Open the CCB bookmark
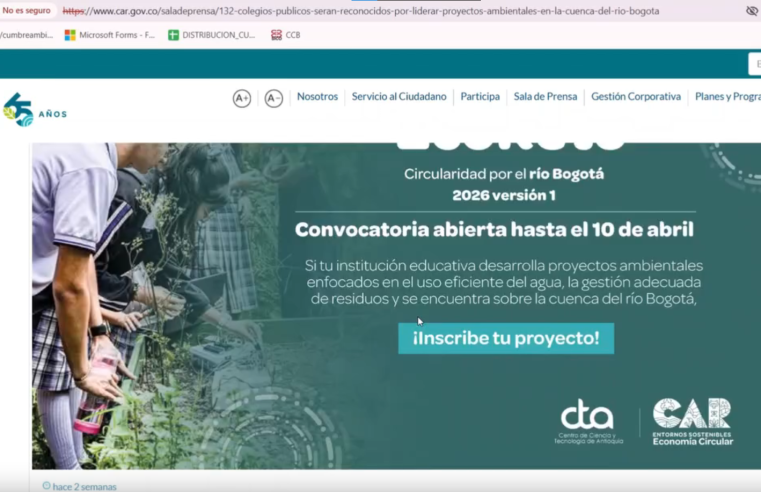 click(x=286, y=35)
